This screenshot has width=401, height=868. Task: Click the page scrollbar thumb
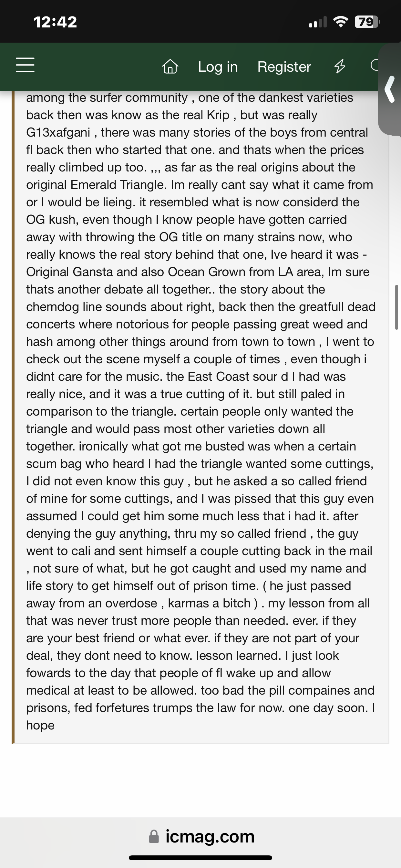(x=396, y=307)
